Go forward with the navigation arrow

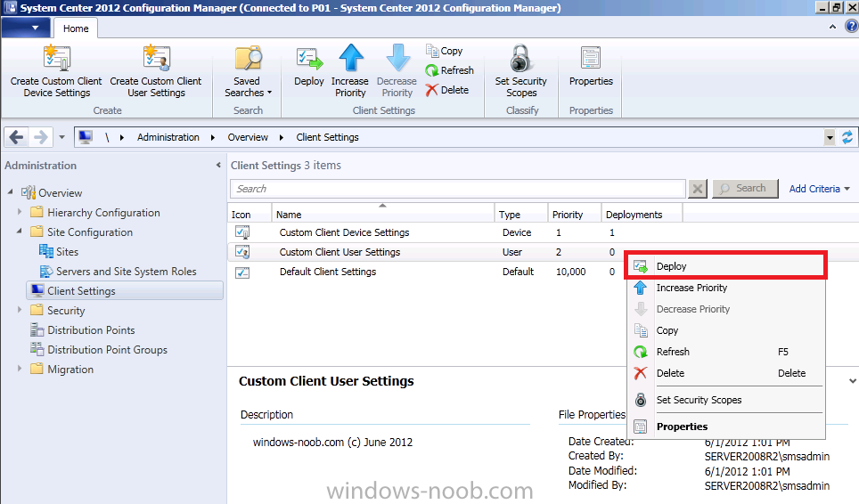pos(40,137)
